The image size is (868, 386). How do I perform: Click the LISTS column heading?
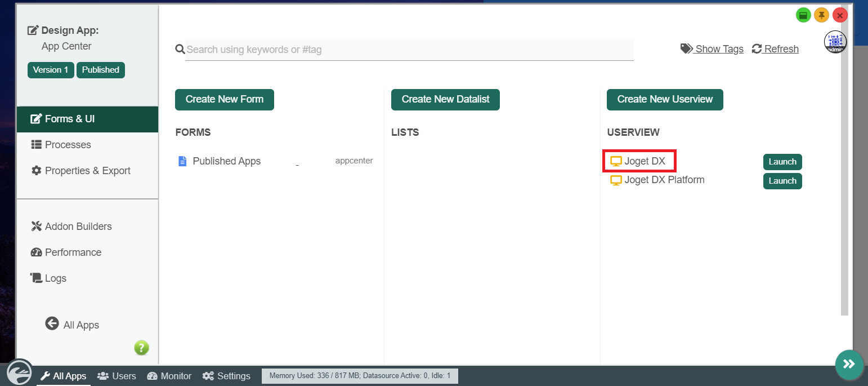point(405,132)
